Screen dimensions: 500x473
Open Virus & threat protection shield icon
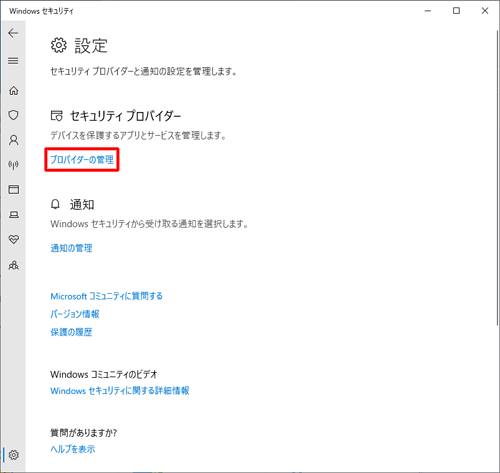pyautogui.click(x=13, y=115)
